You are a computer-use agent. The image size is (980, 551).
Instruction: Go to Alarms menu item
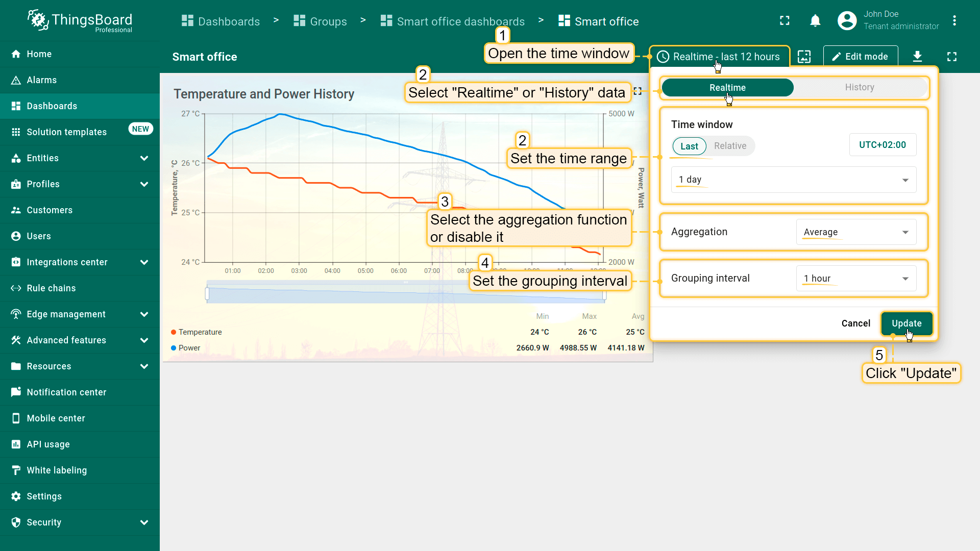pos(42,80)
